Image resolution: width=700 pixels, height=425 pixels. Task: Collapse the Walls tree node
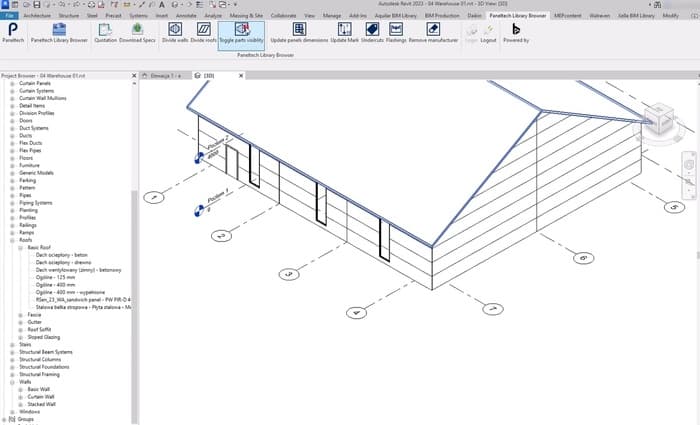12,382
